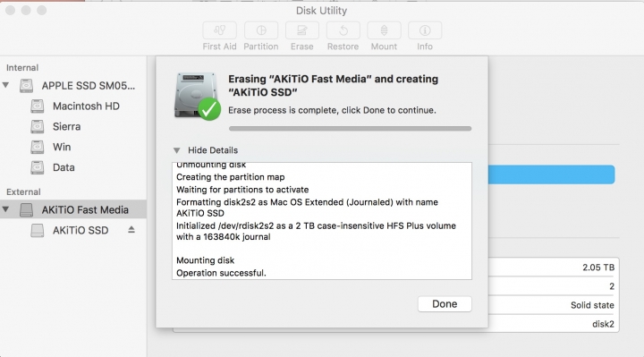The height and width of the screenshot is (357, 644).
Task: Click 'Creating the partition map' log line
Action: pyautogui.click(x=231, y=177)
